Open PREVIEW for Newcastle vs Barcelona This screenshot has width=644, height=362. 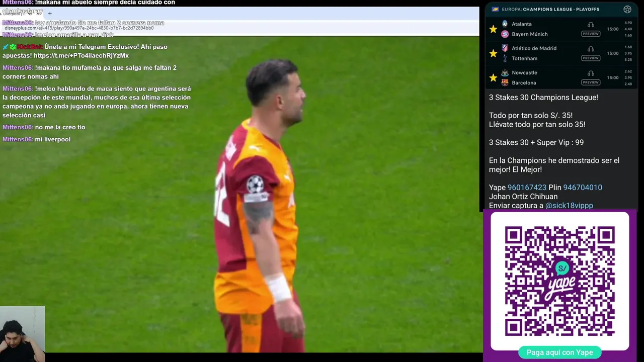coord(591,82)
